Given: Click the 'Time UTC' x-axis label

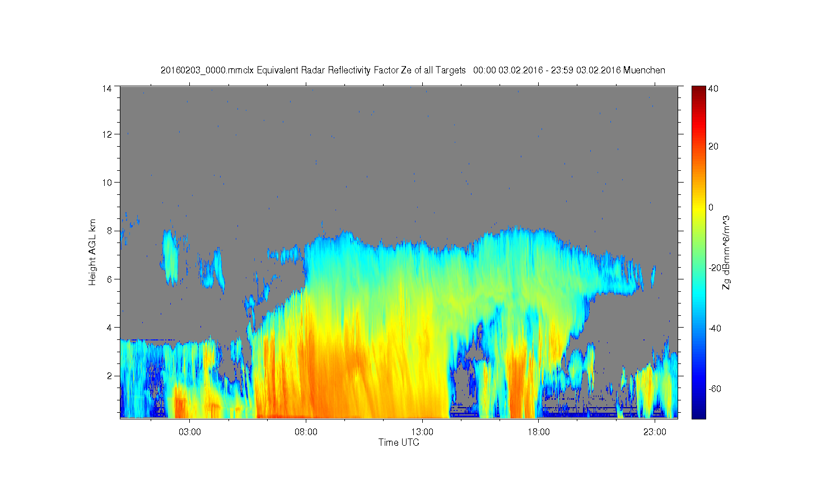Looking at the screenshot, I should click(x=399, y=442).
